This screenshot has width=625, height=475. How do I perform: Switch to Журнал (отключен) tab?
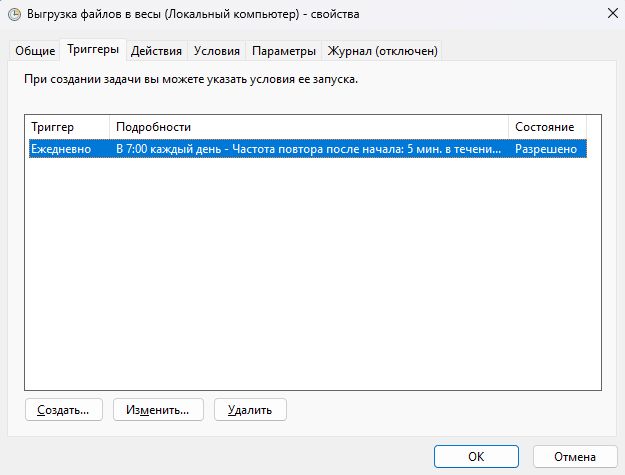(382, 51)
